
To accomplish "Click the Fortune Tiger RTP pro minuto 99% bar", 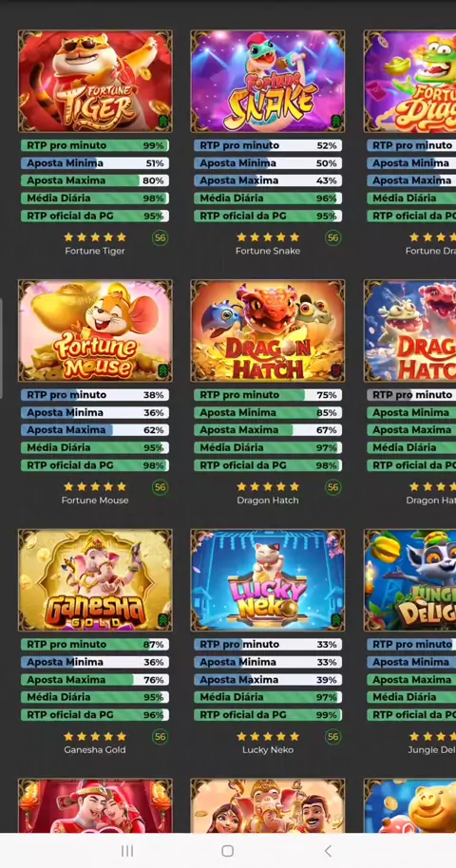I will 95,145.
